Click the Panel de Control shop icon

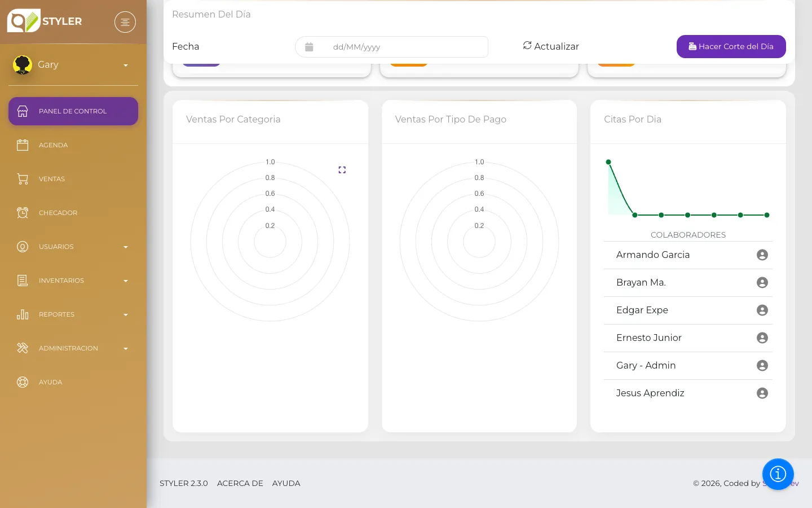click(23, 111)
